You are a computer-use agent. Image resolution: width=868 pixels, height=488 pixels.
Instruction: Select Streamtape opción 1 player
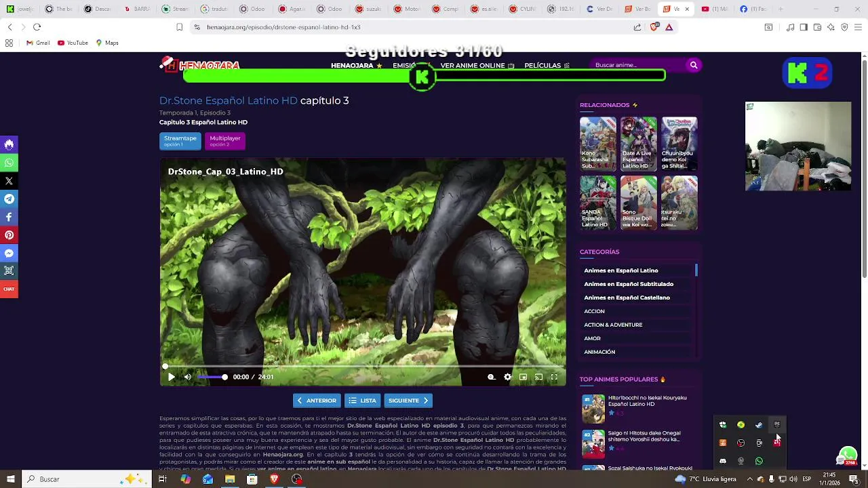coord(180,140)
